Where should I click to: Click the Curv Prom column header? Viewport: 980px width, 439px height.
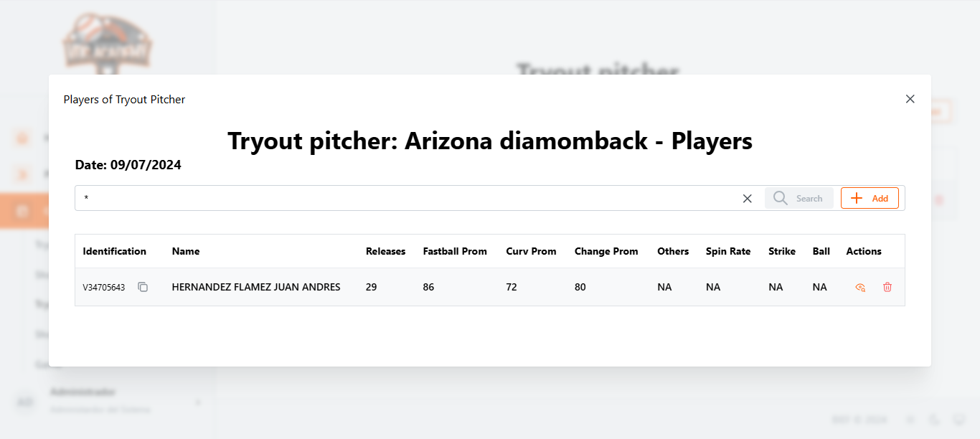coord(531,251)
